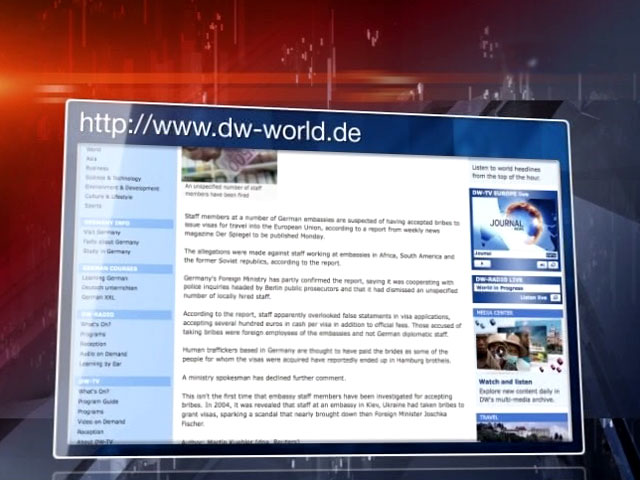
Task: Select the German Courses menu header
Action: point(127,269)
